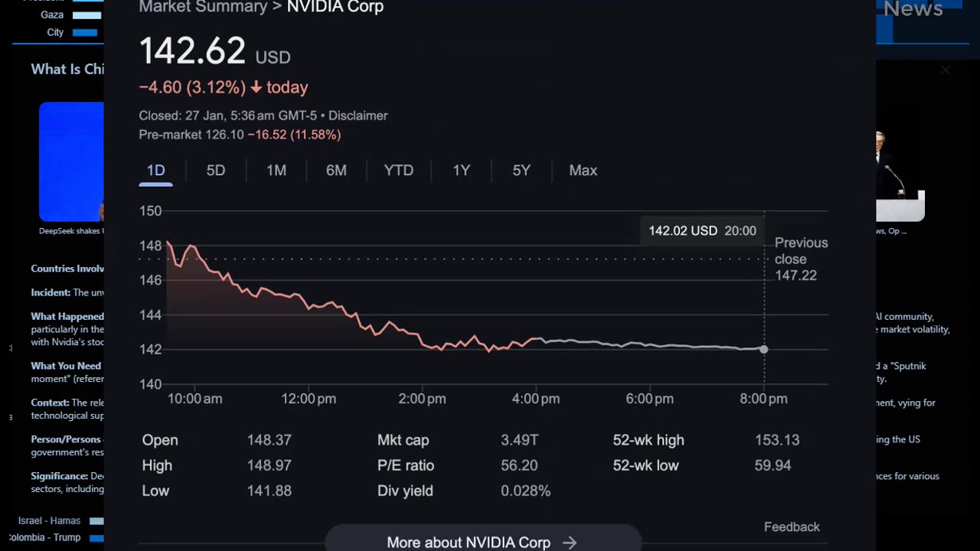Click the 142.02 USD 20:00 tooltip
The height and width of the screenshot is (551, 980).
[x=702, y=230]
